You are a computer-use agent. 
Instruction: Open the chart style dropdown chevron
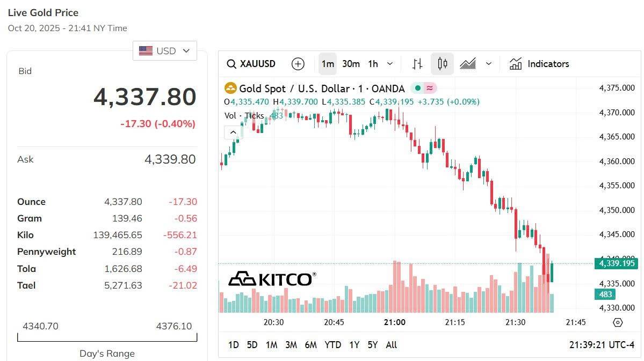tap(489, 64)
